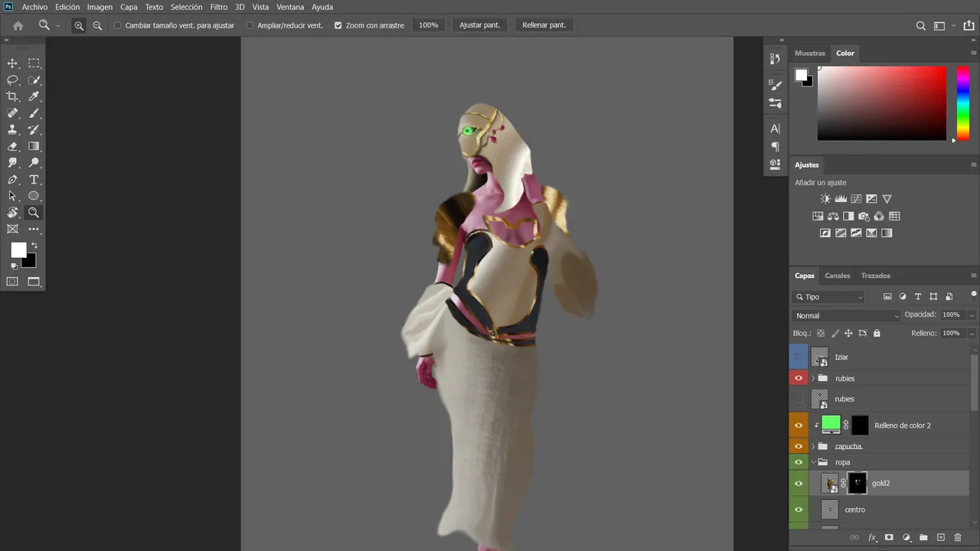Open the Selección menu
Image resolution: width=980 pixels, height=551 pixels.
[186, 7]
